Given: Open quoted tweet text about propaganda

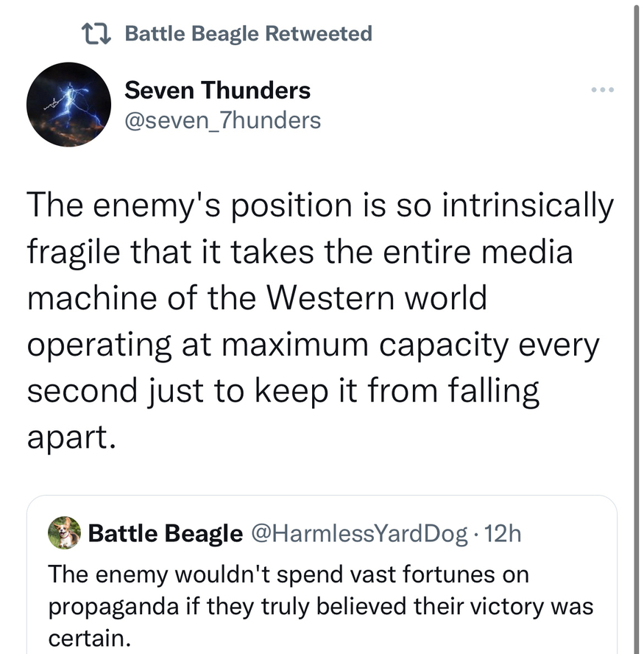Looking at the screenshot, I should [x=320, y=606].
